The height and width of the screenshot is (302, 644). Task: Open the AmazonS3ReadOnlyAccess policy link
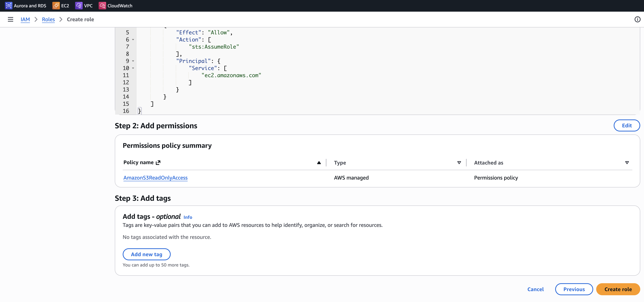click(155, 178)
